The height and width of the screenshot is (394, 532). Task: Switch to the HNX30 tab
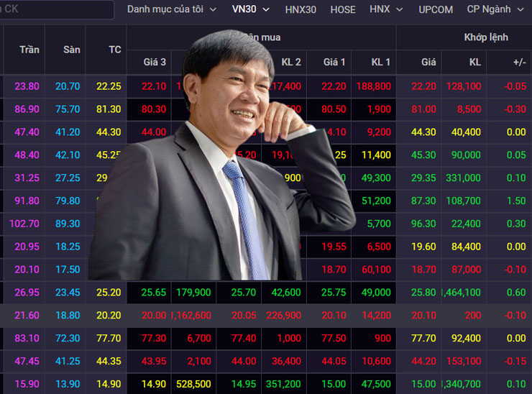pos(301,9)
